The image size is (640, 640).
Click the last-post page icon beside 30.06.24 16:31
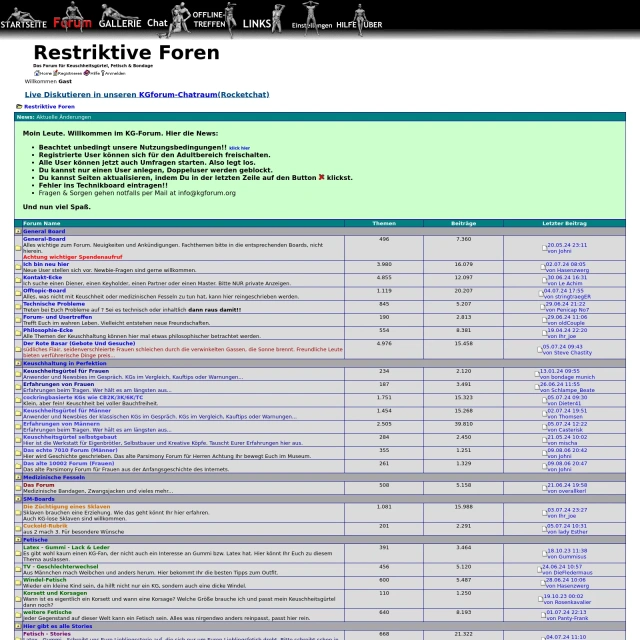pyautogui.click(x=544, y=280)
